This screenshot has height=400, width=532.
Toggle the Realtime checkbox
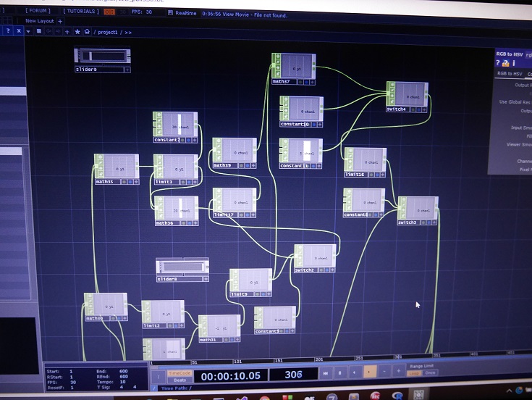click(169, 13)
